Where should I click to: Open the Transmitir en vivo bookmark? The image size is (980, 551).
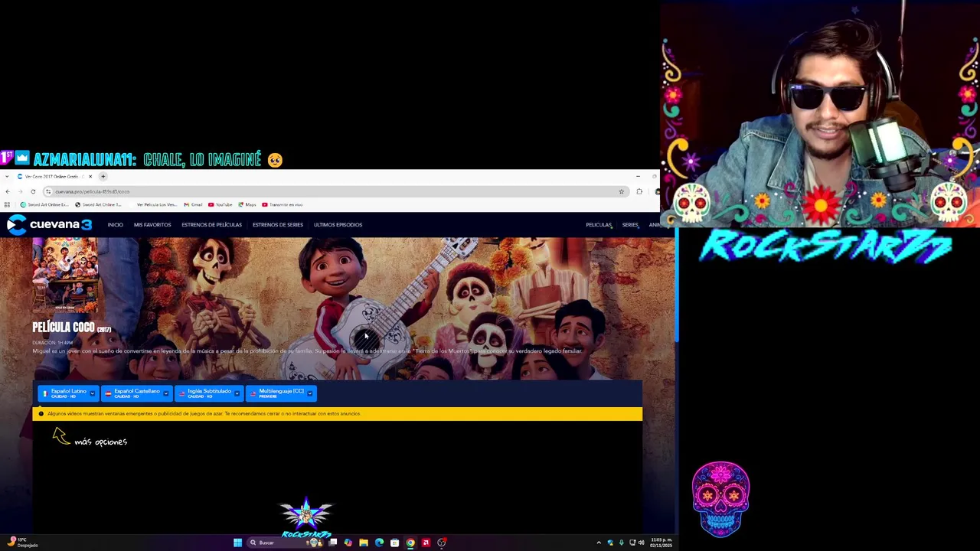click(x=283, y=204)
